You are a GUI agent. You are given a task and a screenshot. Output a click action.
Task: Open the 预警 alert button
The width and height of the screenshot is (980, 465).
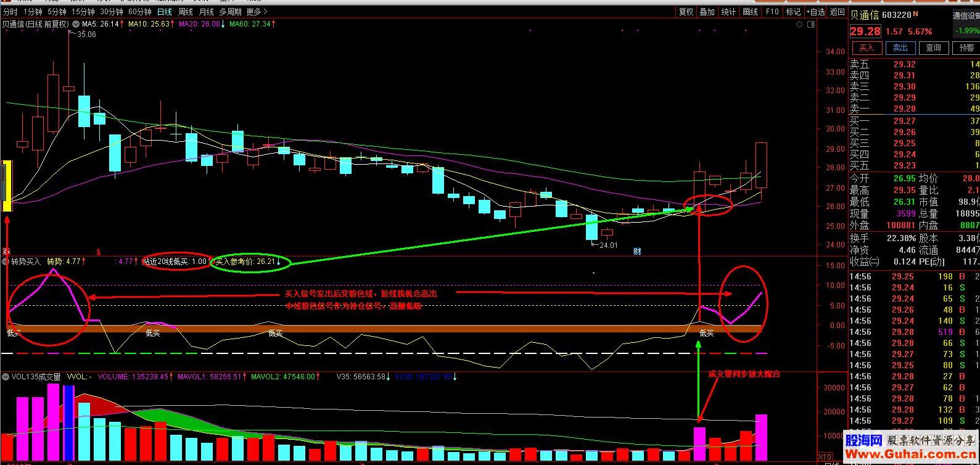966,47
